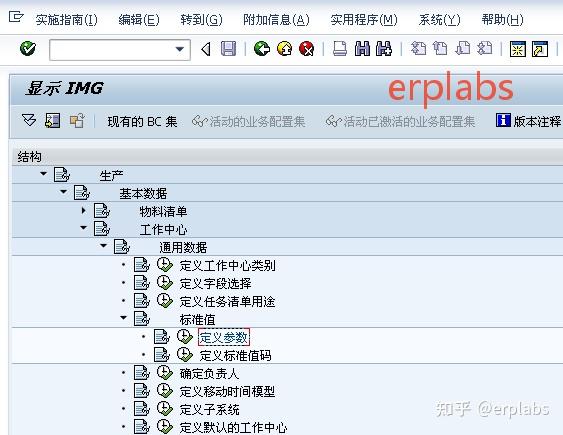Collapse the command field with triangle icon
Screen dimensions: 563x435
click(206, 49)
